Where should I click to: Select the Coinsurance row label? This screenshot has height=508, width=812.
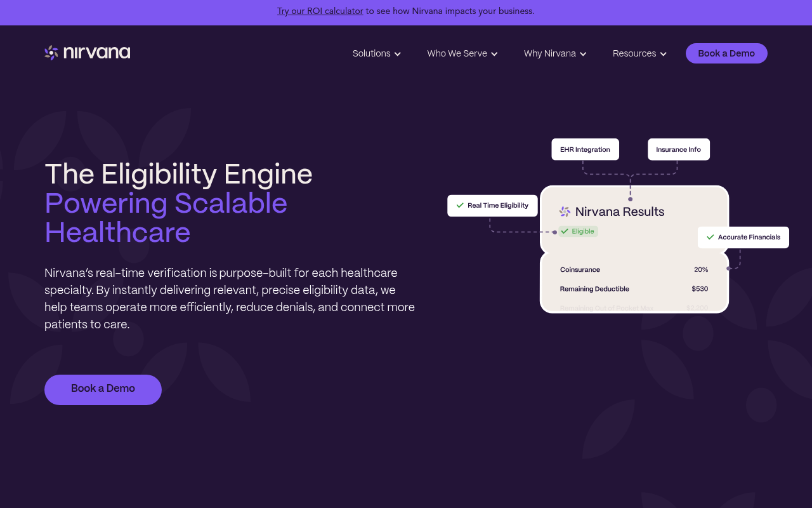tap(580, 270)
